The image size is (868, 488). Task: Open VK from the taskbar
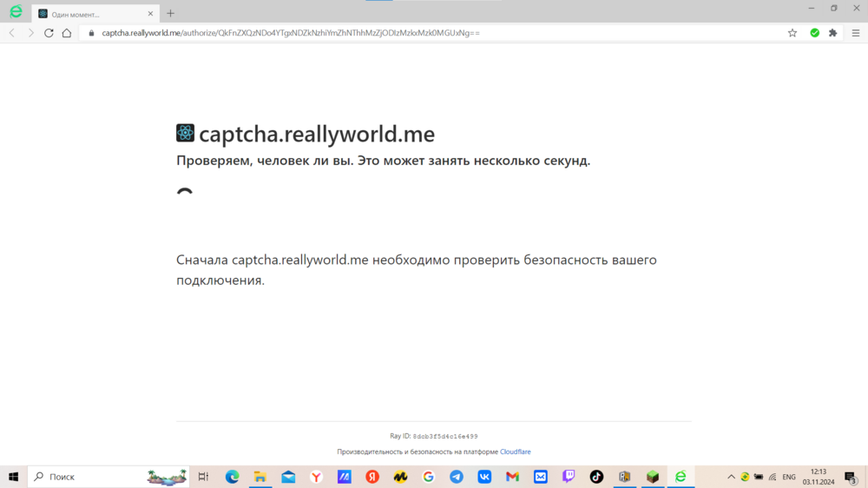(484, 477)
